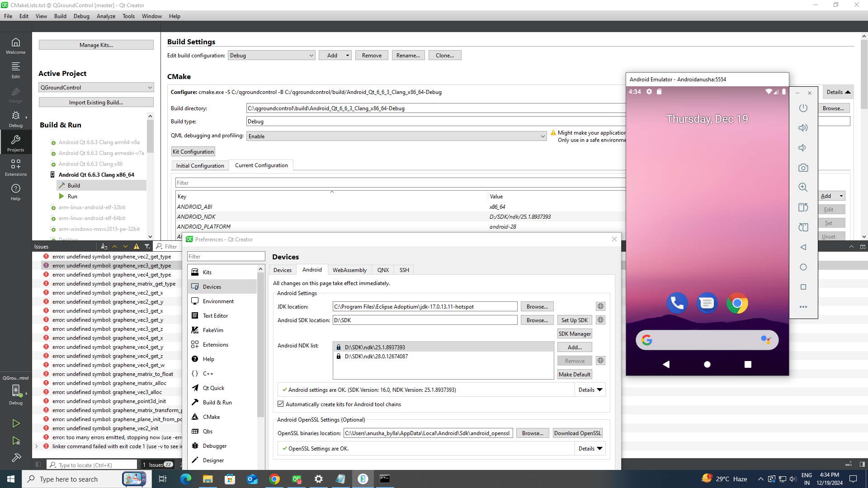
Task: Toggle automatically create kits for Android checkbox
Action: (x=281, y=404)
